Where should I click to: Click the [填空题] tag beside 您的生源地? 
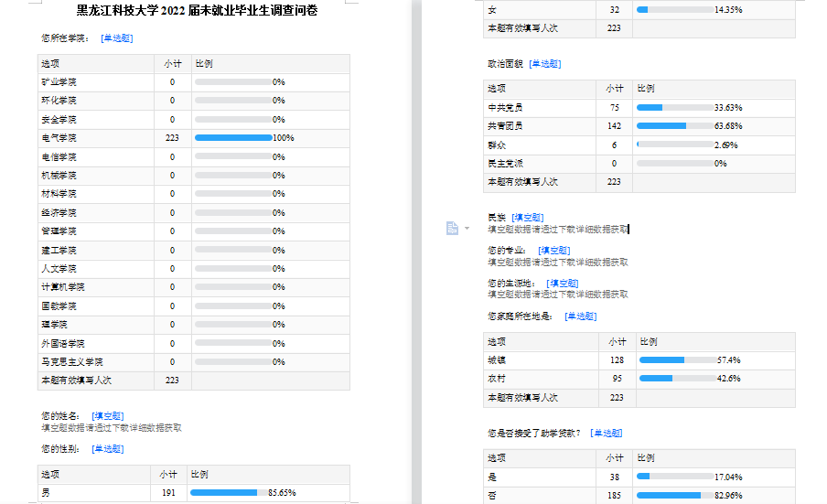(x=562, y=284)
